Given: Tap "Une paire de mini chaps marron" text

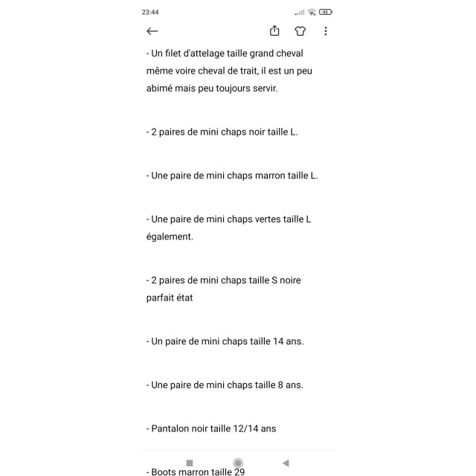Looking at the screenshot, I should (x=232, y=176).
